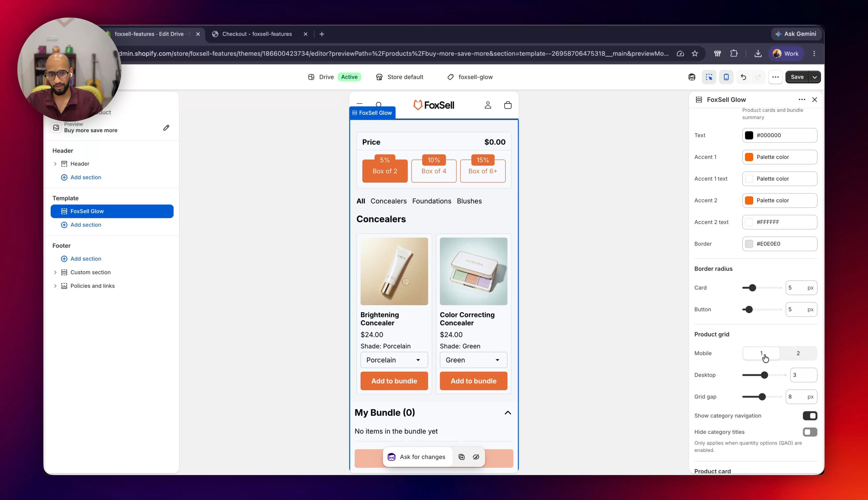Image resolution: width=868 pixels, height=500 pixels.
Task: Open the browser downloads icon
Action: coord(758,54)
